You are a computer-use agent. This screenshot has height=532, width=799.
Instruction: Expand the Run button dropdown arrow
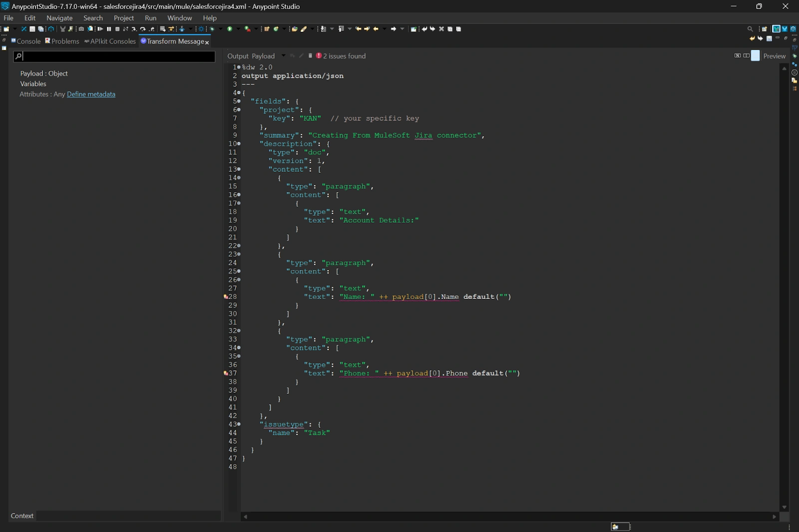pos(238,29)
